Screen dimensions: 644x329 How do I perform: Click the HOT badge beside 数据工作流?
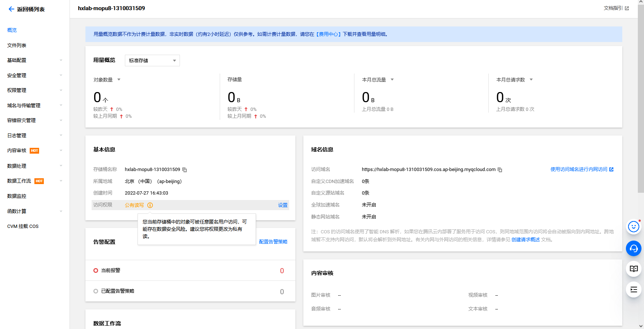tap(39, 181)
